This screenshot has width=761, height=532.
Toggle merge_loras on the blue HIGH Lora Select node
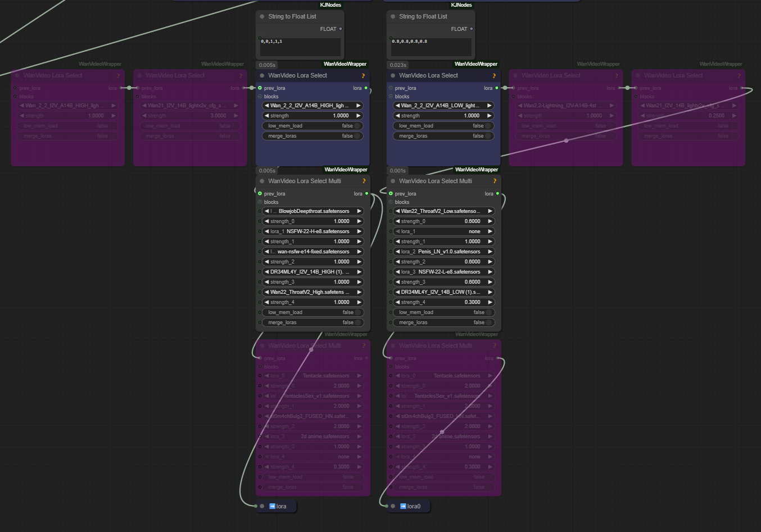[312, 136]
